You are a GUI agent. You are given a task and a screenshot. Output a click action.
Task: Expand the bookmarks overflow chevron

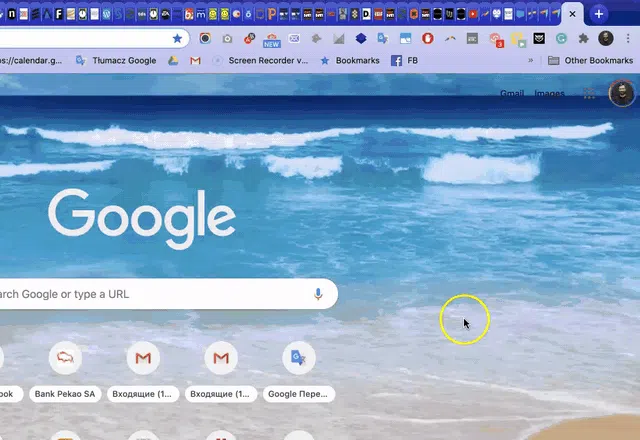531,60
